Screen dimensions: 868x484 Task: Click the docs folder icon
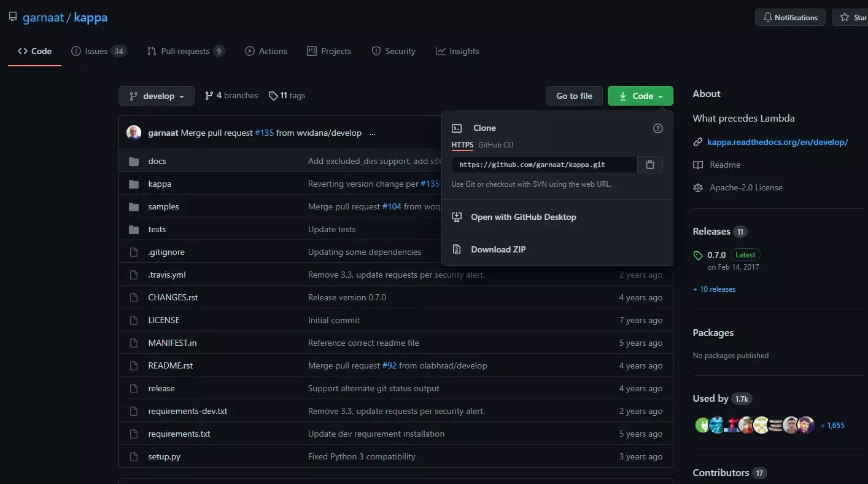pos(134,162)
